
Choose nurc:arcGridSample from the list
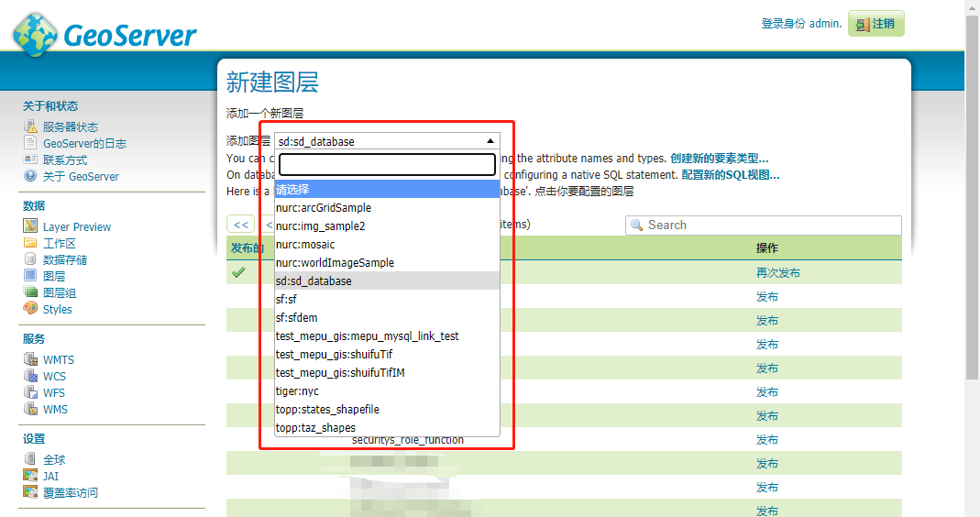click(x=387, y=207)
